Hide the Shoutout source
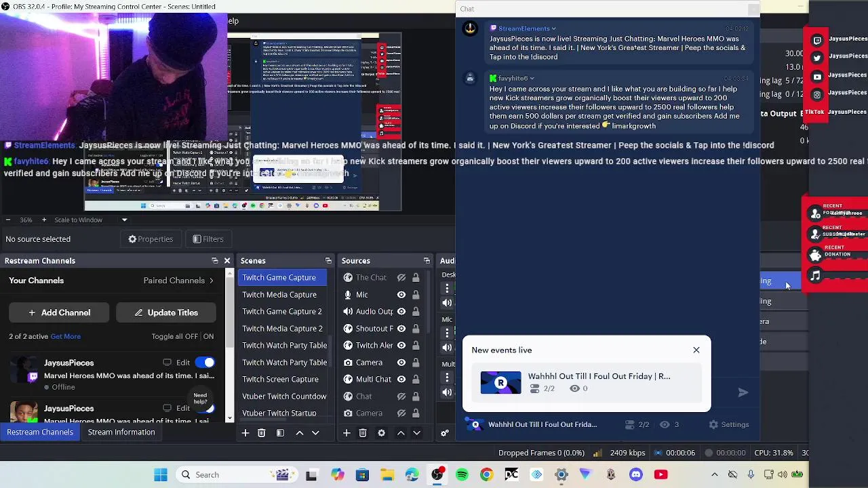This screenshot has height=488, width=868. click(x=401, y=329)
